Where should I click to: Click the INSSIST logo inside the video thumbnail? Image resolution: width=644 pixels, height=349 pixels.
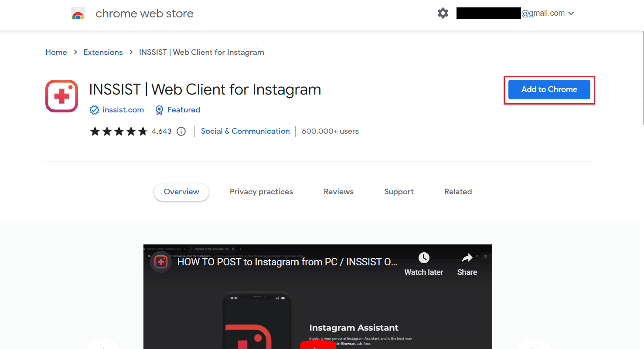pyautogui.click(x=161, y=262)
